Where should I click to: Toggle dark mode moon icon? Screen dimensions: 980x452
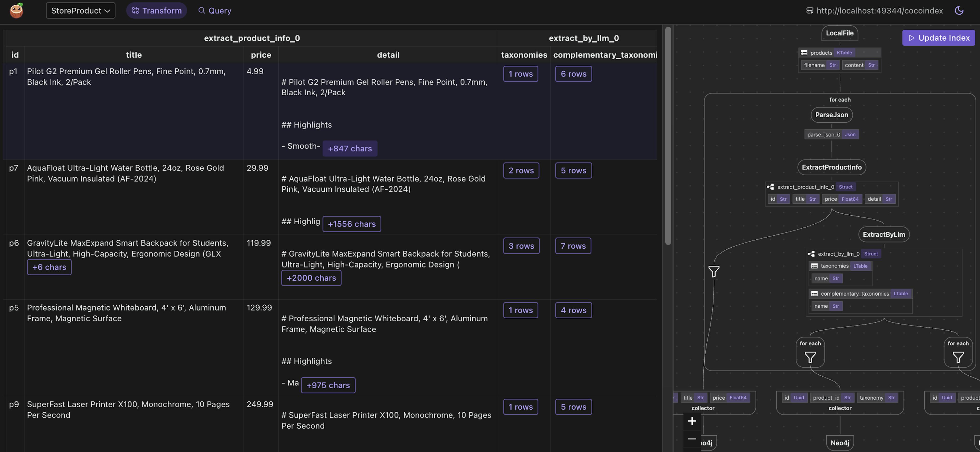click(959, 11)
